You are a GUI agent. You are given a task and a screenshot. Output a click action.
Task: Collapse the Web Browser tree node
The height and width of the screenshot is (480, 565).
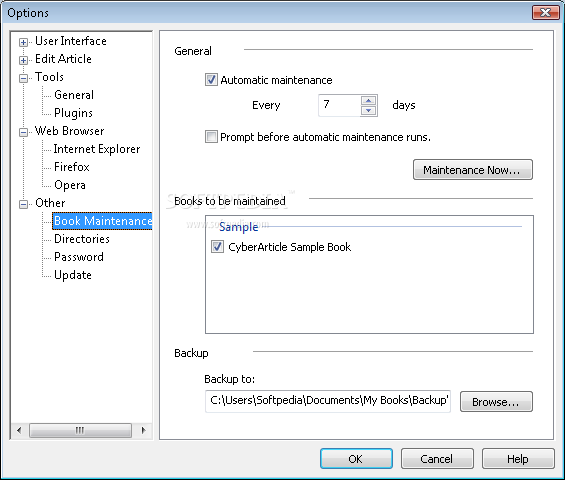(x=23, y=132)
